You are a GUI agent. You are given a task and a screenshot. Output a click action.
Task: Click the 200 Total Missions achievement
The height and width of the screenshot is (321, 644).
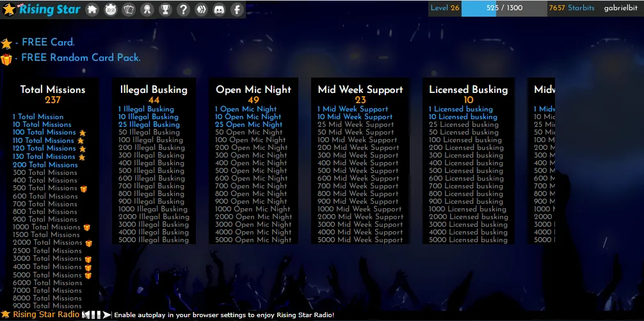point(45,165)
